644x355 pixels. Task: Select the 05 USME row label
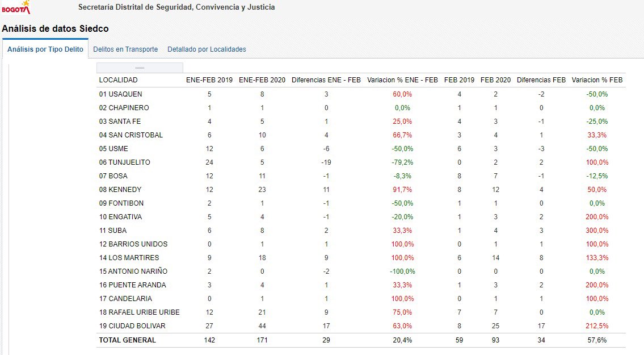click(x=113, y=148)
